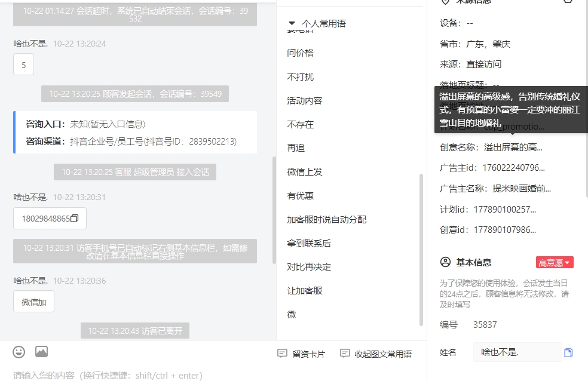Choose the 对比再决定 phrase
Screen dimensions: 588x381
point(308,267)
